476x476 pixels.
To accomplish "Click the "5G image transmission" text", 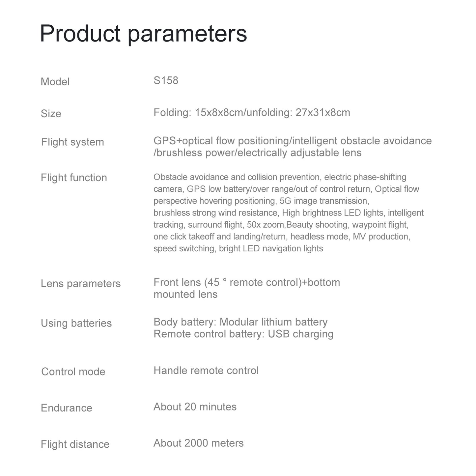I will 324,201.
